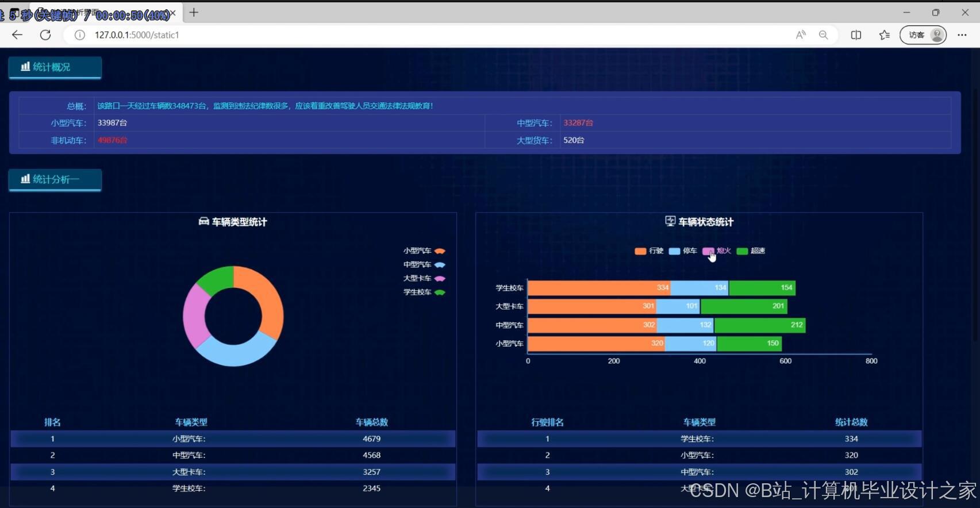
Task: Click the 车辆状态统计 chart title
Action: click(x=706, y=222)
